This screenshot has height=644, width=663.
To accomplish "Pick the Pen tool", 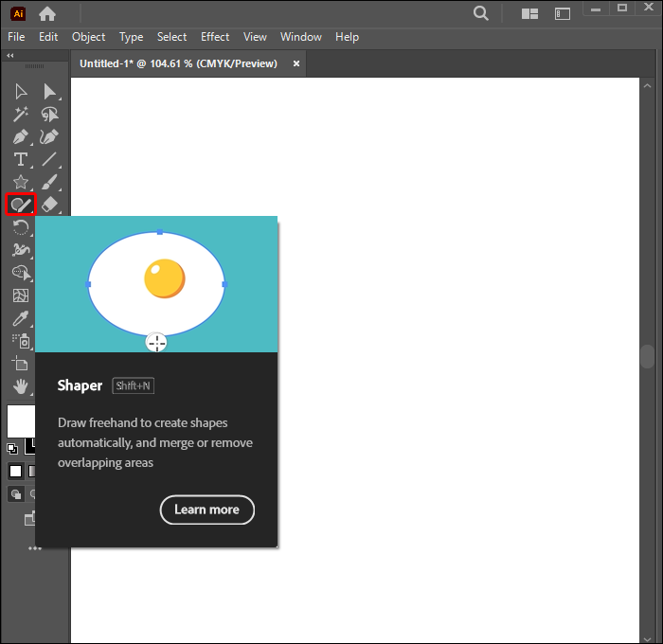I will point(20,137).
